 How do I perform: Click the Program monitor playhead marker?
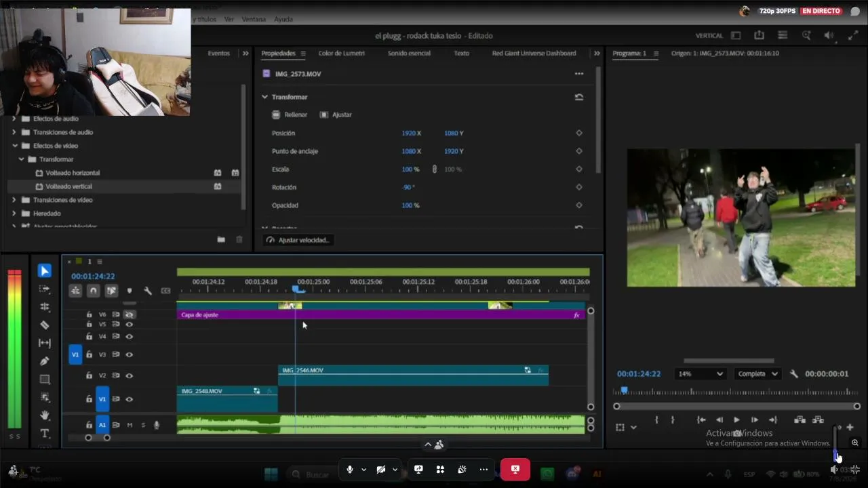click(x=624, y=390)
